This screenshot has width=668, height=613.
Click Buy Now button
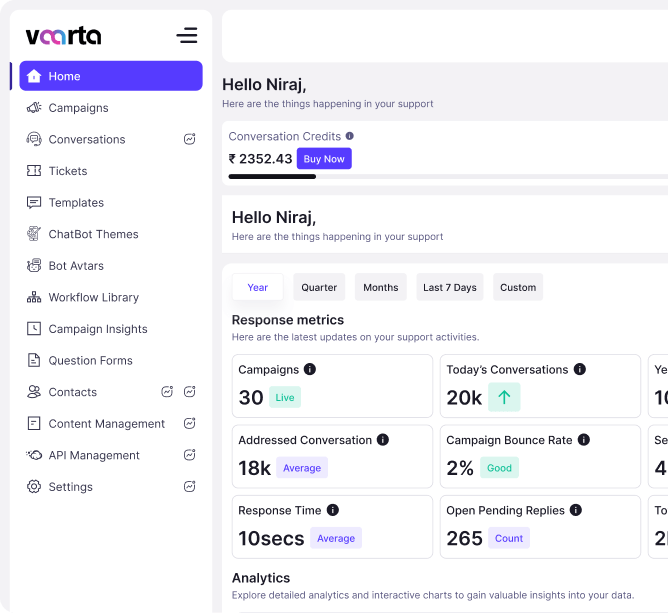324,158
